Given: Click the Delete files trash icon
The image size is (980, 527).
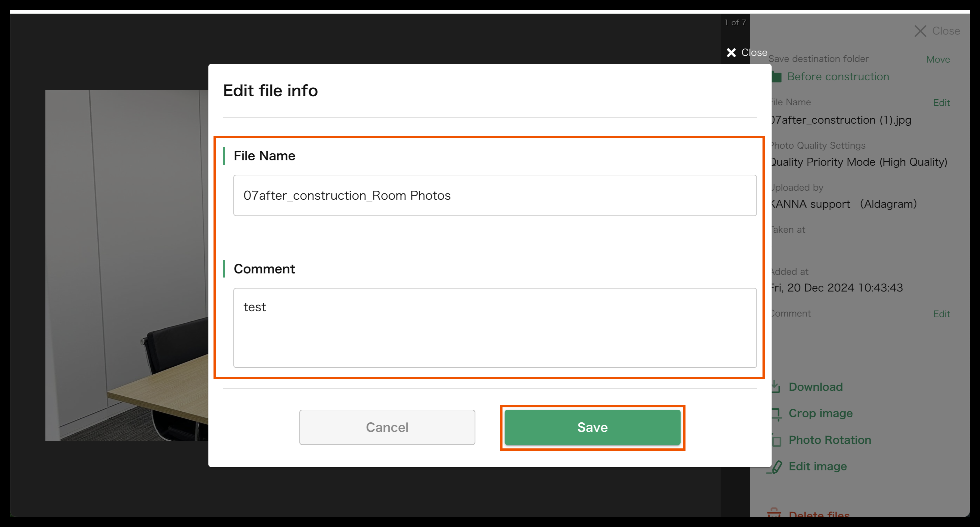Looking at the screenshot, I should point(774,512).
